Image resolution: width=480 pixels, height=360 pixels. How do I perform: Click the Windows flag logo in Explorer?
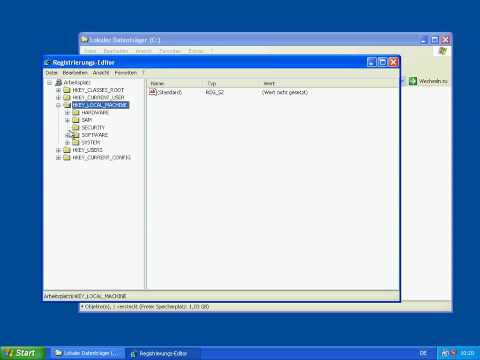(443, 51)
